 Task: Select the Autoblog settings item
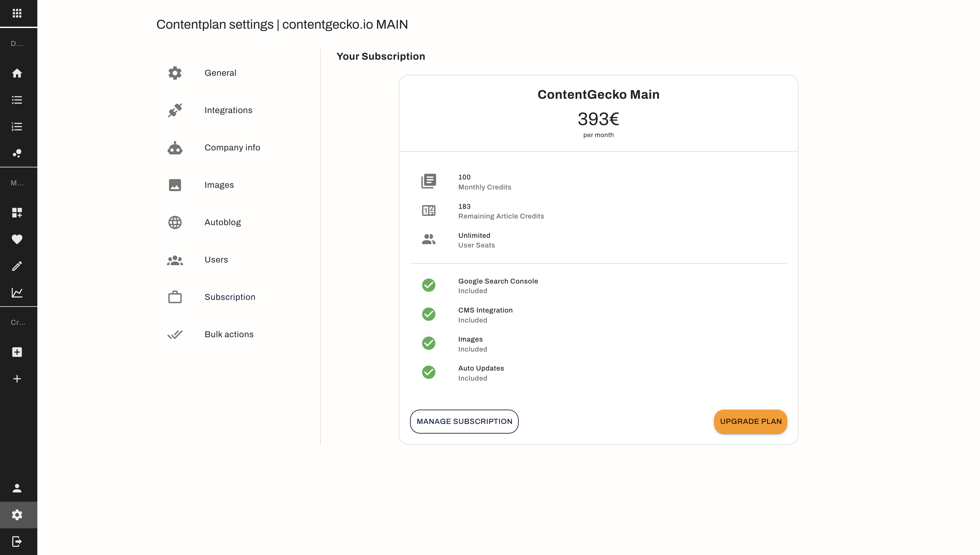(222, 222)
